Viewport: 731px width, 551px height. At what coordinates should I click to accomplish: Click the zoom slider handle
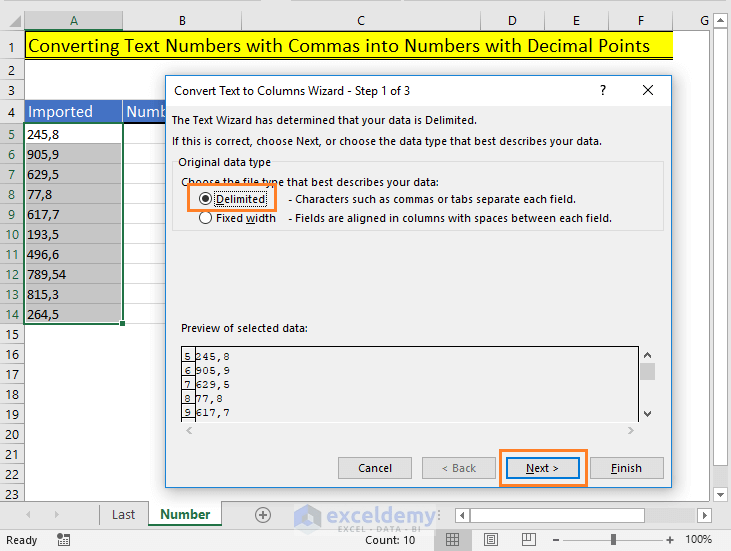614,540
